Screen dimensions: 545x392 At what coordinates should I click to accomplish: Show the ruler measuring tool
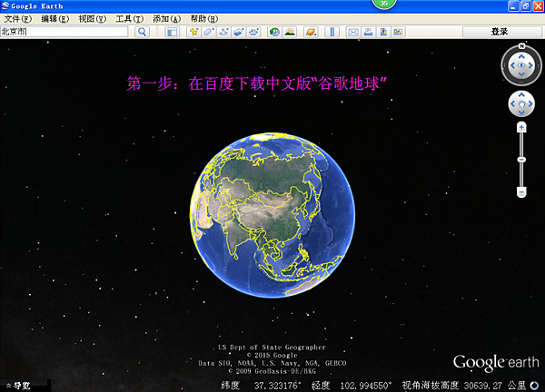[x=332, y=32]
